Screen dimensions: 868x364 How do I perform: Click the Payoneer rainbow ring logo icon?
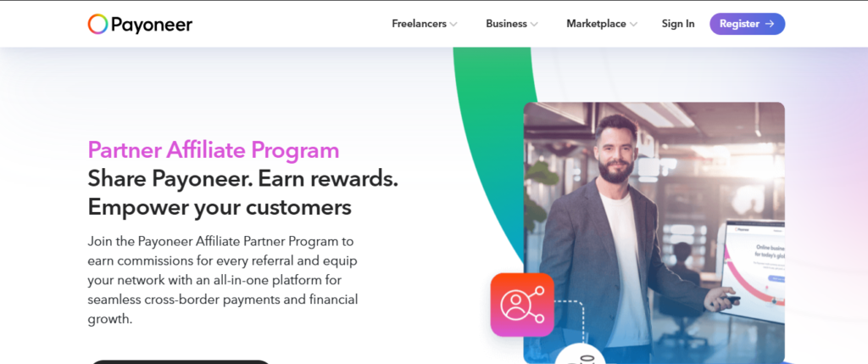point(97,24)
